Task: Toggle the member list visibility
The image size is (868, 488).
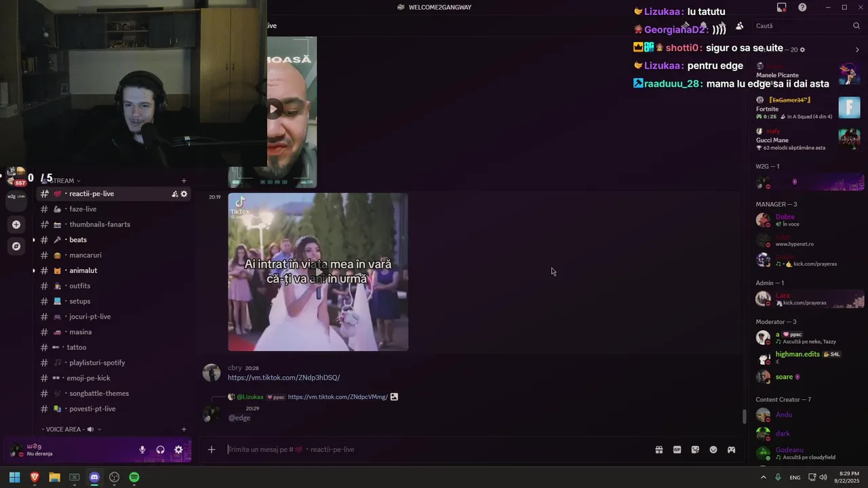Action: point(739,26)
